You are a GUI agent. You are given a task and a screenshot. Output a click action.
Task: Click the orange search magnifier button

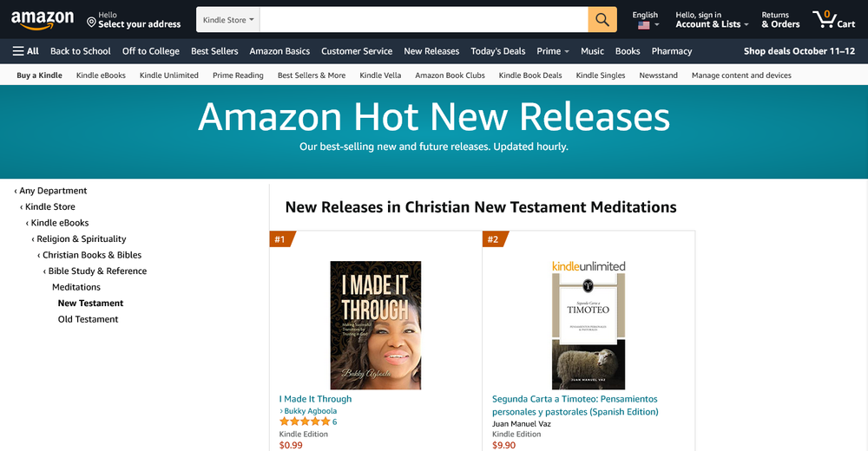click(602, 20)
